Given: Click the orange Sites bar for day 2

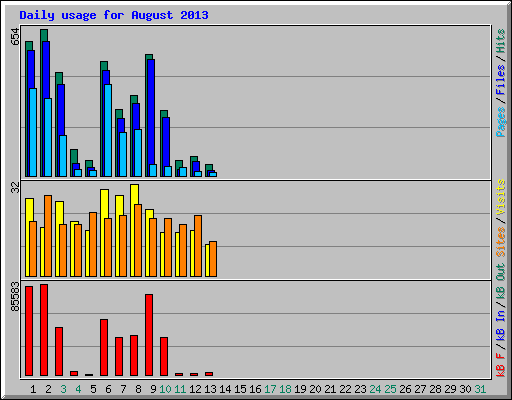Looking at the screenshot, I should click(48, 236).
